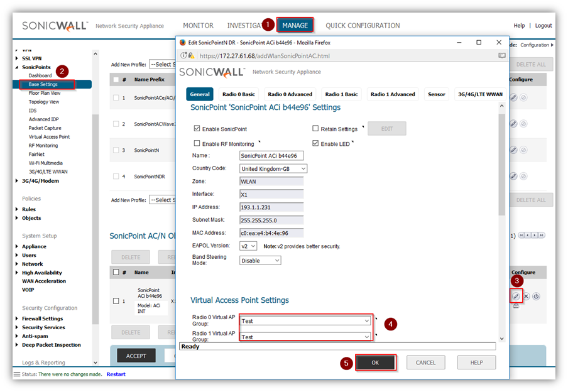Click into the Name input field
This screenshot has width=568, height=392.
tap(271, 156)
